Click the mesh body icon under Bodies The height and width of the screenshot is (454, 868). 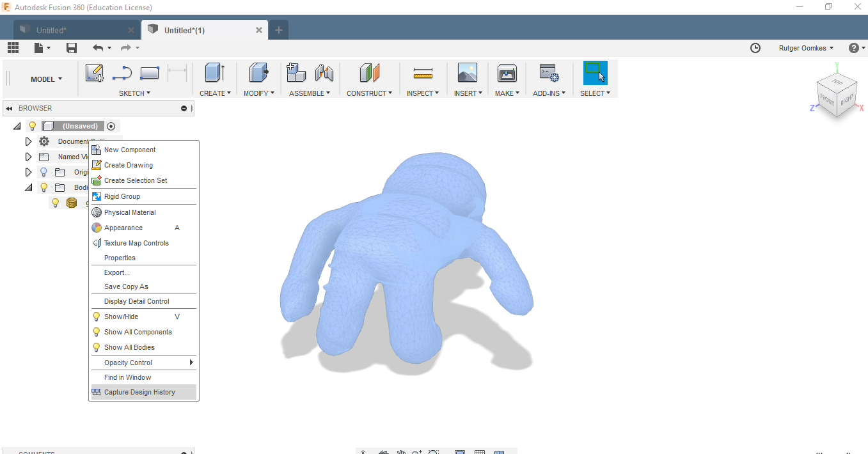(x=71, y=203)
